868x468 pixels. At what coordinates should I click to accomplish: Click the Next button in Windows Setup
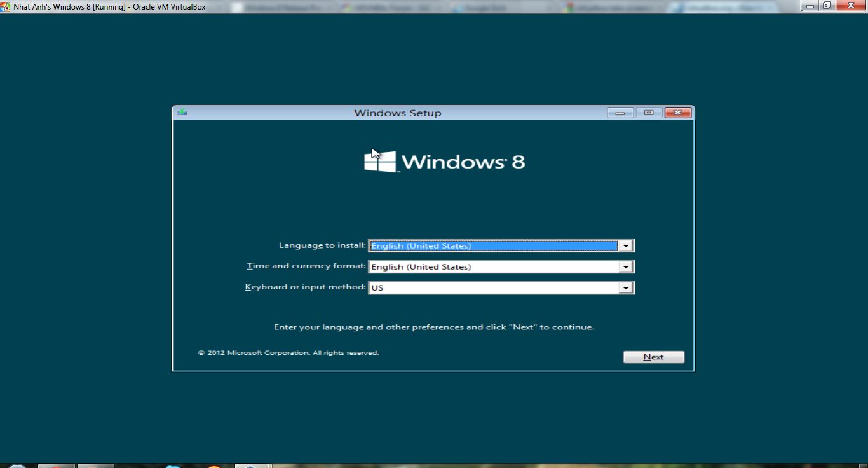coord(653,357)
